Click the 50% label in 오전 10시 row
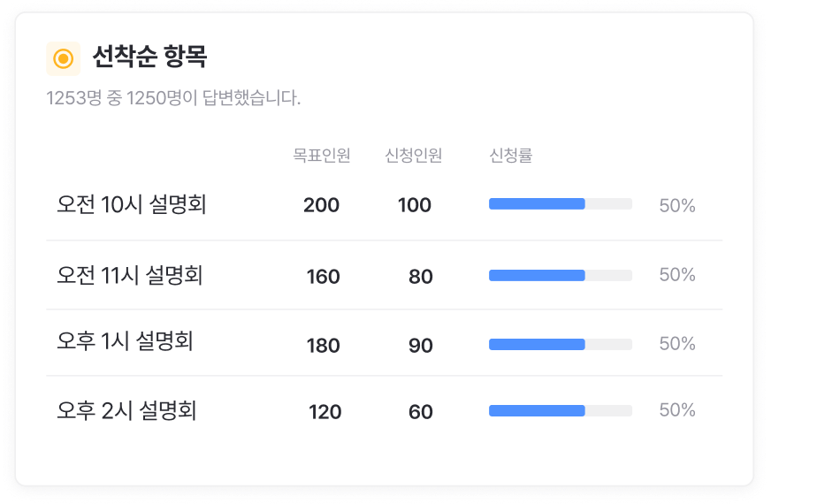This screenshot has width=840, height=504. click(x=677, y=206)
